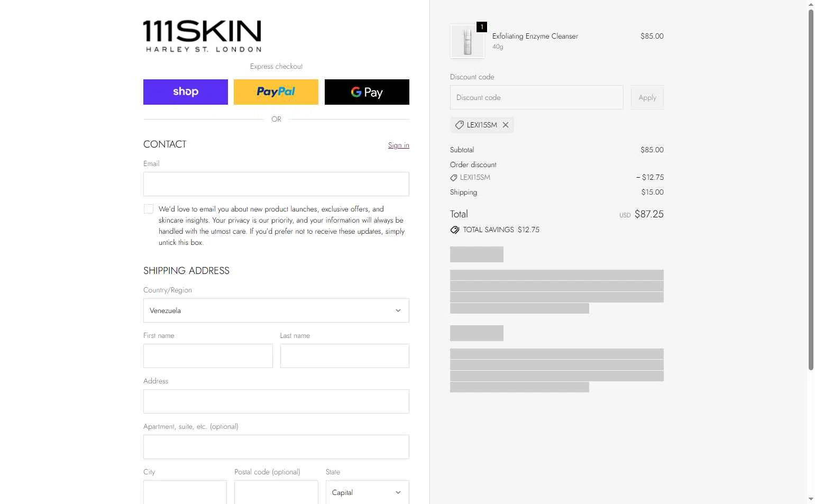Screen dimensions: 815x504
Task: Click the Order discount label
Action: [473, 164]
